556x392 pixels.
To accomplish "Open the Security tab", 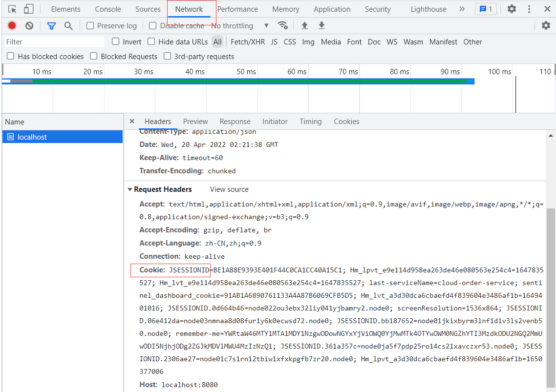I will click(378, 9).
